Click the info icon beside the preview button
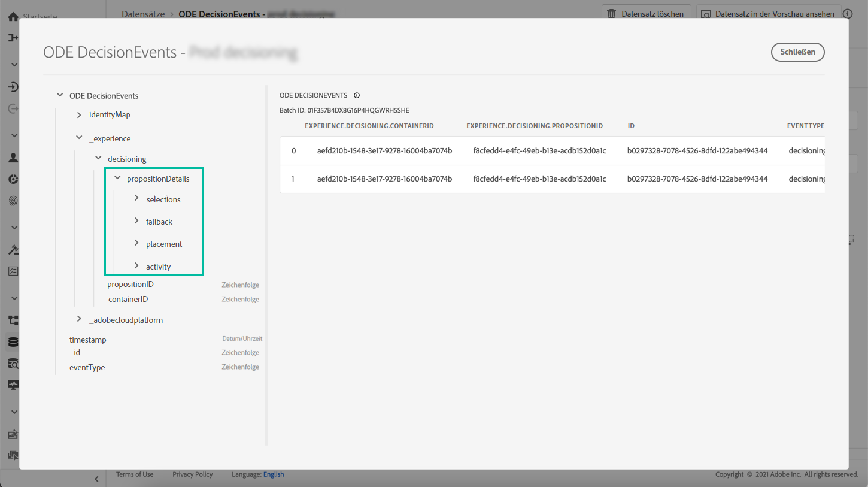 847,14
